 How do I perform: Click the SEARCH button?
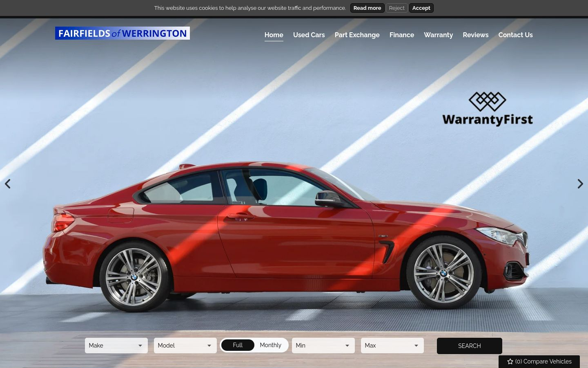click(x=470, y=346)
